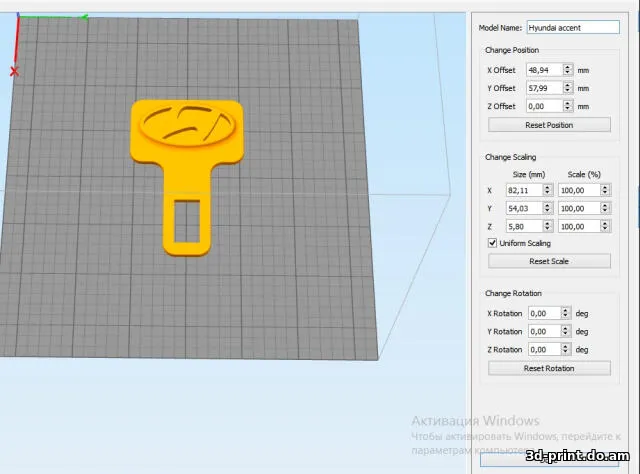Increase Y Rotation with its spinner arrow

click(567, 328)
